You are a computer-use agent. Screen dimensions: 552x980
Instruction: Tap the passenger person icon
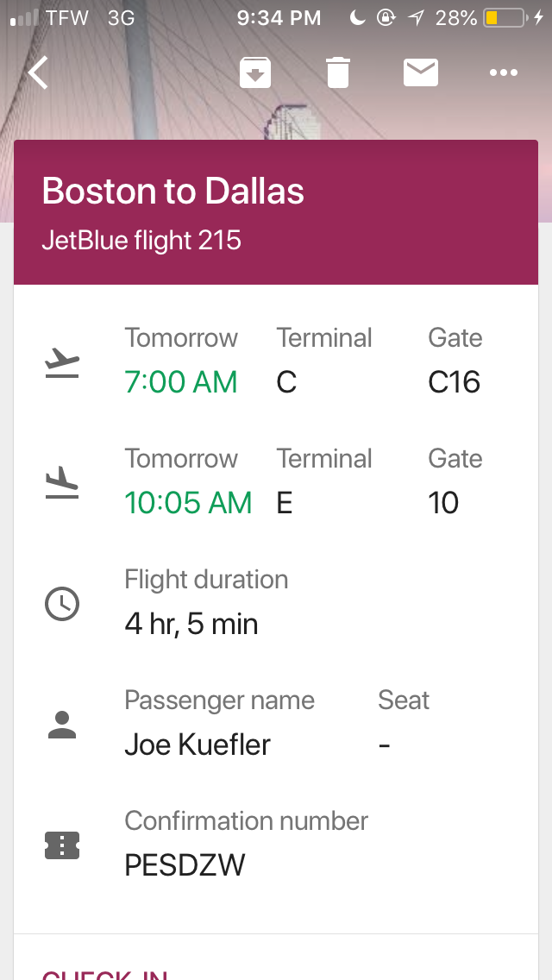tap(62, 725)
